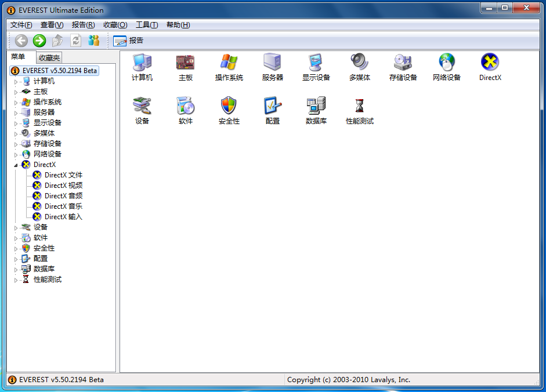Expand the 计算机 tree node
This screenshot has width=546, height=392.
point(16,82)
